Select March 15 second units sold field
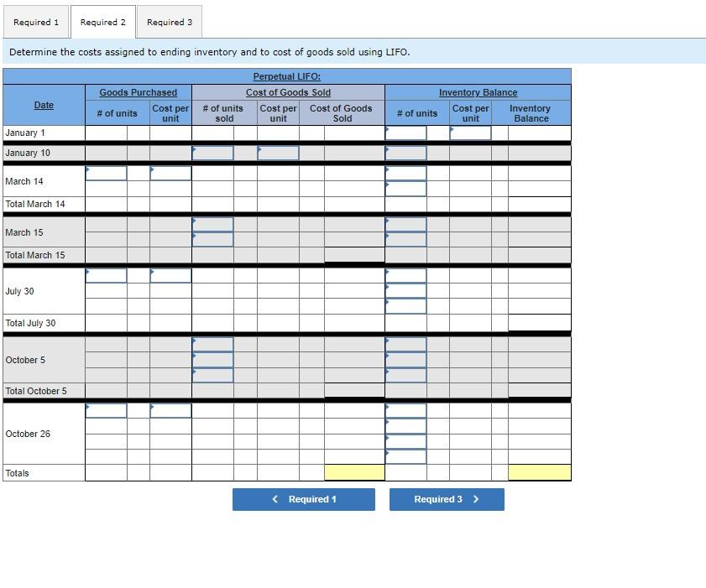The height and width of the screenshot is (588, 706). pyautogui.click(x=212, y=239)
